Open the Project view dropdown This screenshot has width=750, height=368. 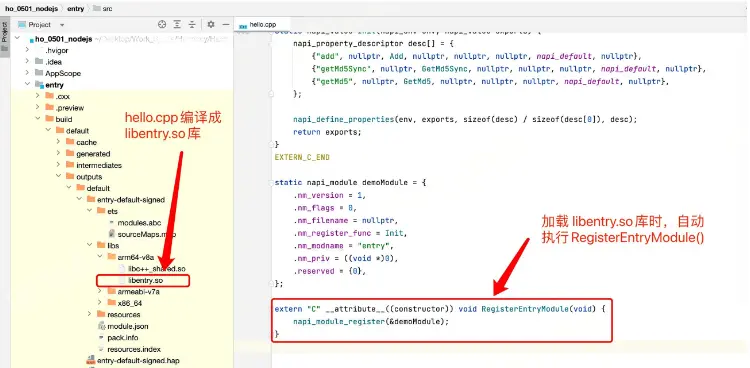pos(62,24)
